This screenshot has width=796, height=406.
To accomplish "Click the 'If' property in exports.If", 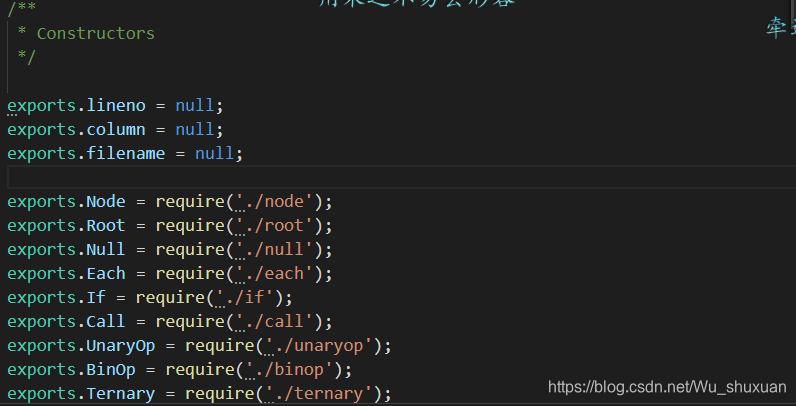I will [96, 297].
